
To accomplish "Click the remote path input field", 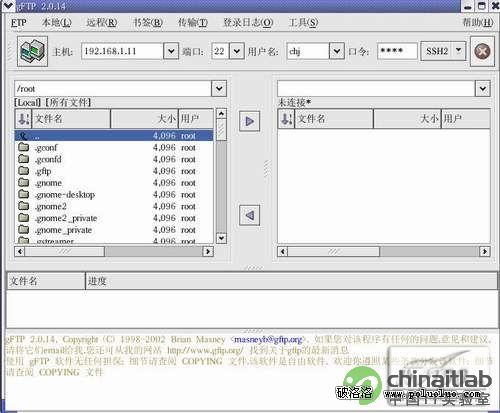I will [x=376, y=89].
